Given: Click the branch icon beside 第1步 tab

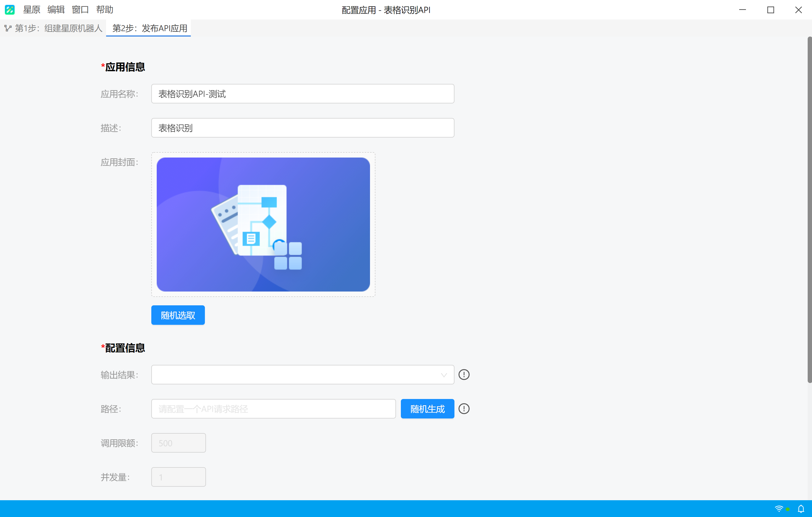Looking at the screenshot, I should [8, 28].
